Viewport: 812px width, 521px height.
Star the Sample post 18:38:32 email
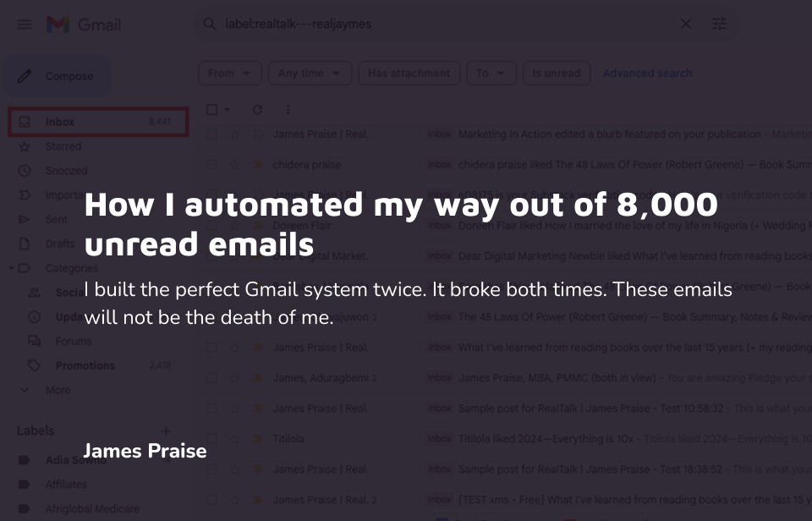point(234,469)
